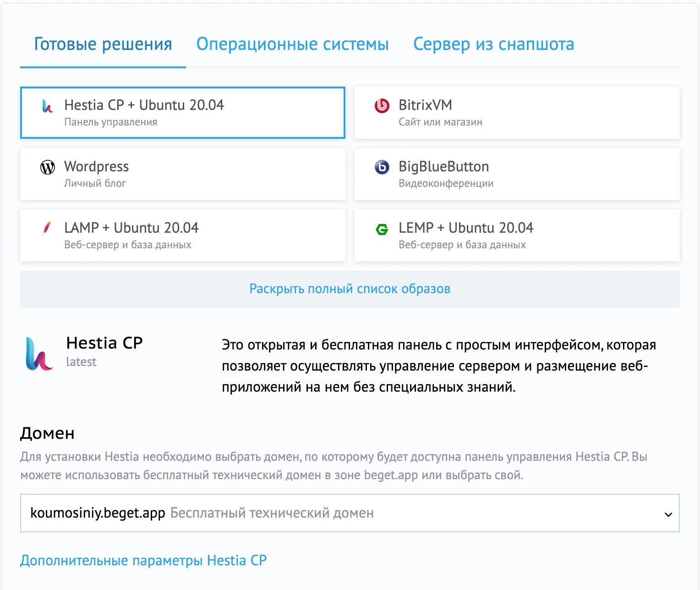Click the LAMP flame icon
Image resolution: width=700 pixels, height=590 pixels.
(x=46, y=229)
